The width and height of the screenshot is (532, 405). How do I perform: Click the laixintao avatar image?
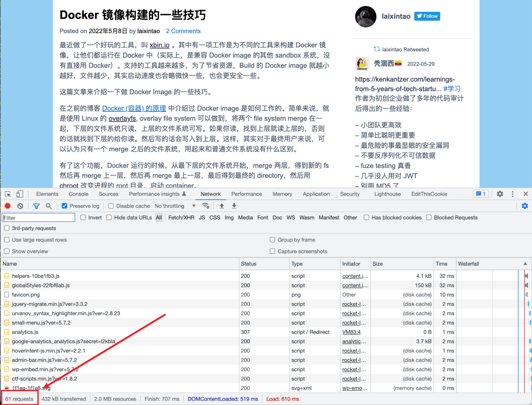point(366,16)
